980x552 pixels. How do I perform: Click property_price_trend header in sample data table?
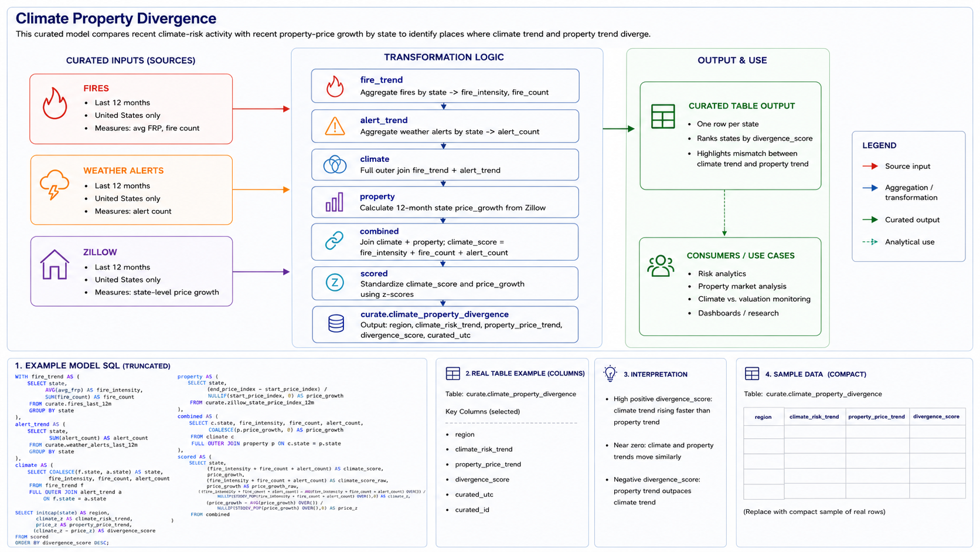pos(876,417)
